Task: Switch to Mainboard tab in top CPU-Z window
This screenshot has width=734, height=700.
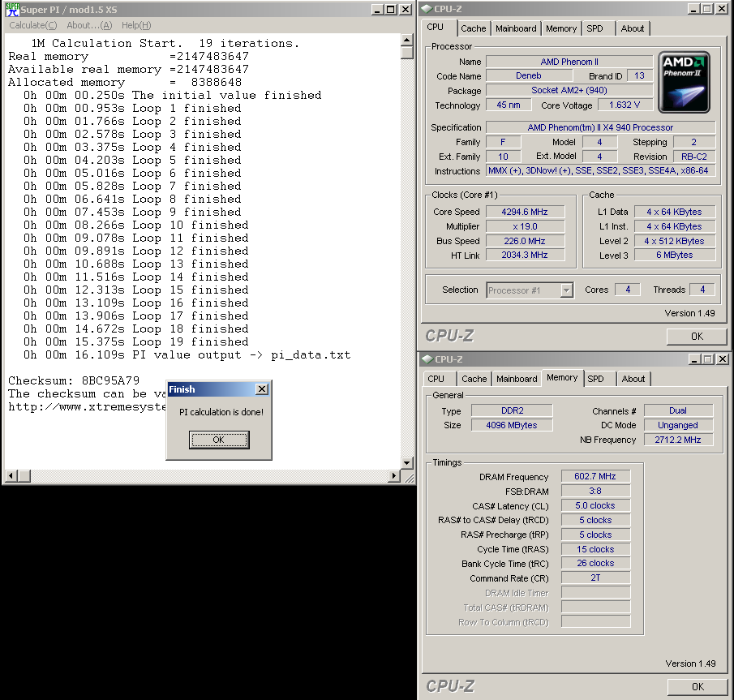Action: [516, 28]
